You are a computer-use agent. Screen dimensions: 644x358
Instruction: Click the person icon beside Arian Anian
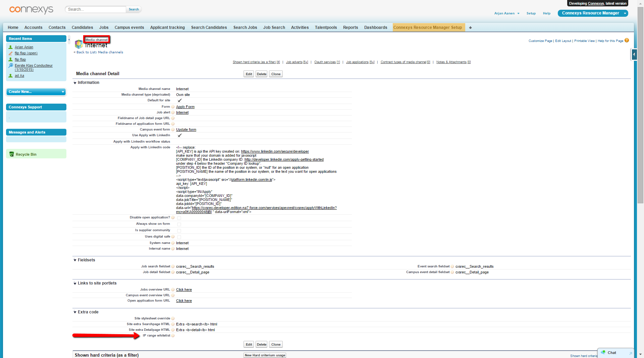(x=11, y=47)
